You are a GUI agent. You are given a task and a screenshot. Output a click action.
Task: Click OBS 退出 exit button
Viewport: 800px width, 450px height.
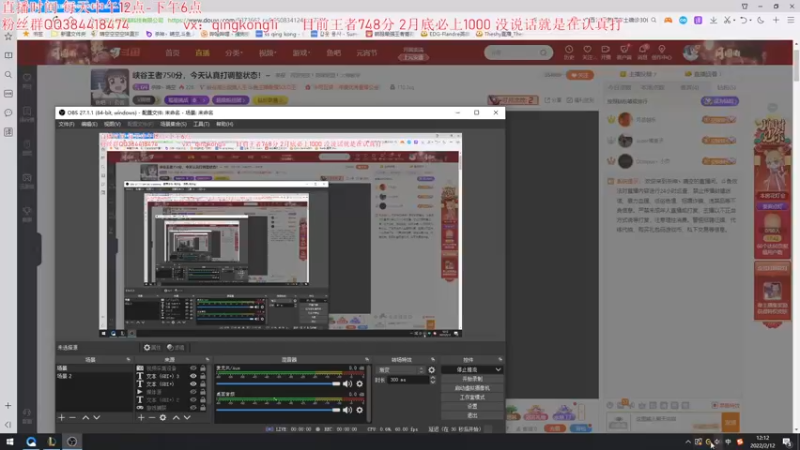click(472, 416)
